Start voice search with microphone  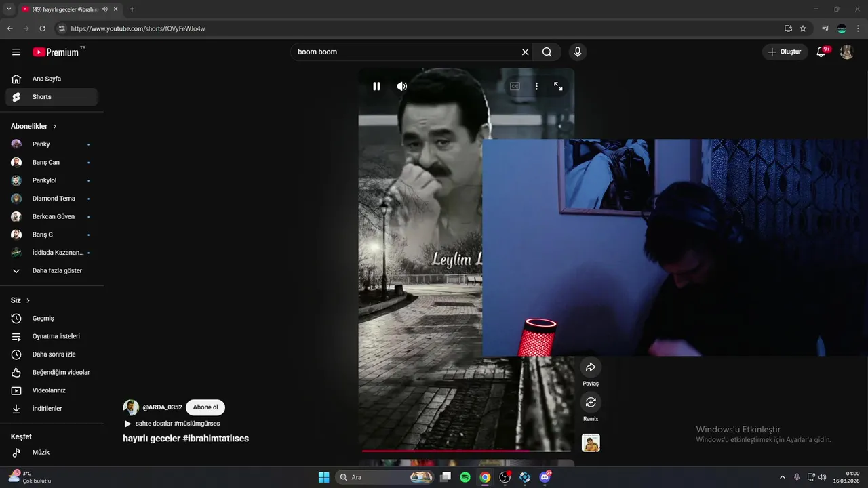(578, 52)
